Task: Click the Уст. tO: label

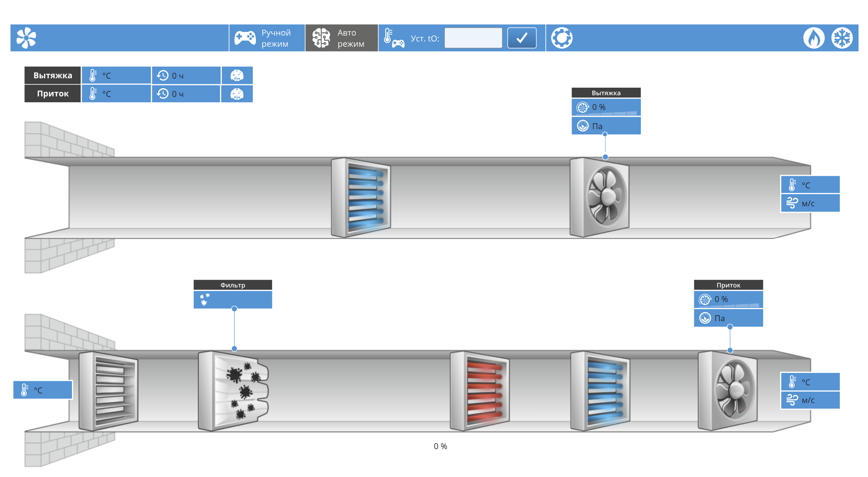Action: (425, 38)
